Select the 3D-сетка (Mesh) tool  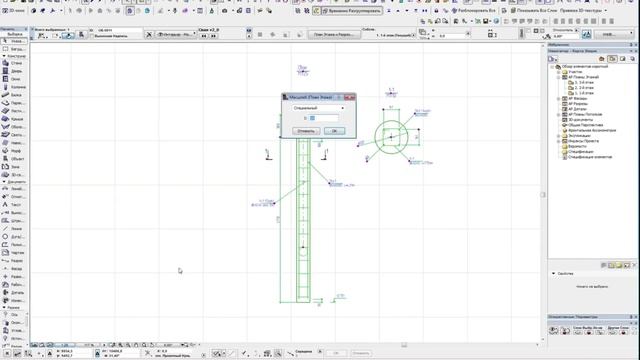point(13,175)
